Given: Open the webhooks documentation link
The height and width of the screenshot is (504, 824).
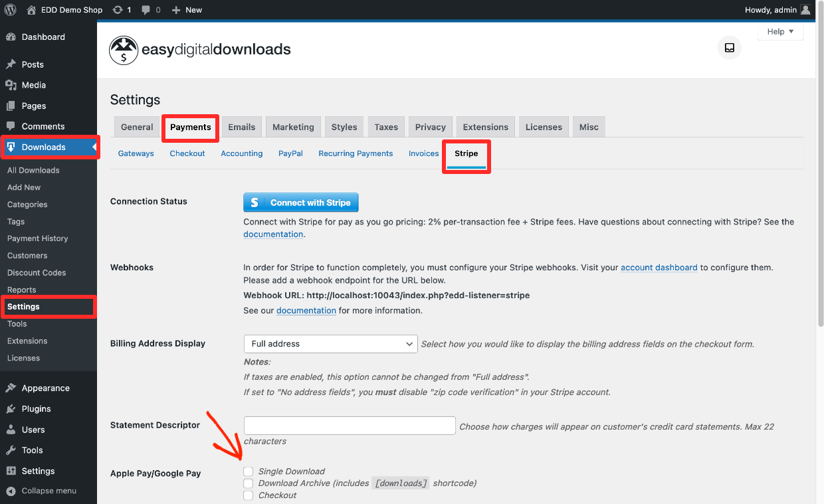Looking at the screenshot, I should (306, 310).
